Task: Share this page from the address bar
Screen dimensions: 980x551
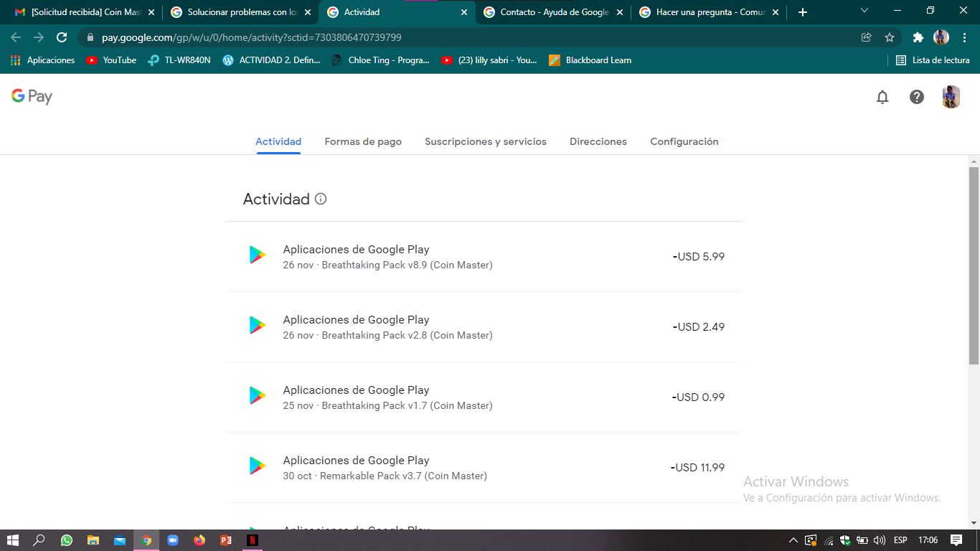Action: click(x=867, y=37)
